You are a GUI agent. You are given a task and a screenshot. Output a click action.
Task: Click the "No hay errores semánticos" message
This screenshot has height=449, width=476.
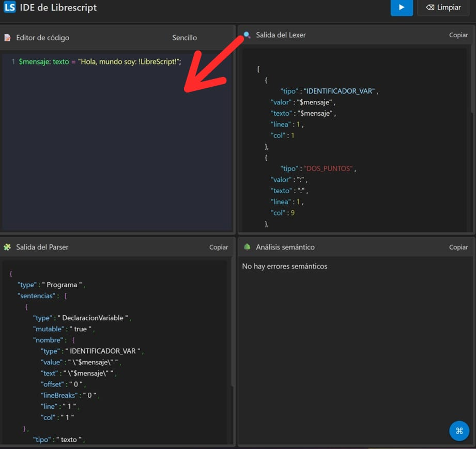pos(285,266)
